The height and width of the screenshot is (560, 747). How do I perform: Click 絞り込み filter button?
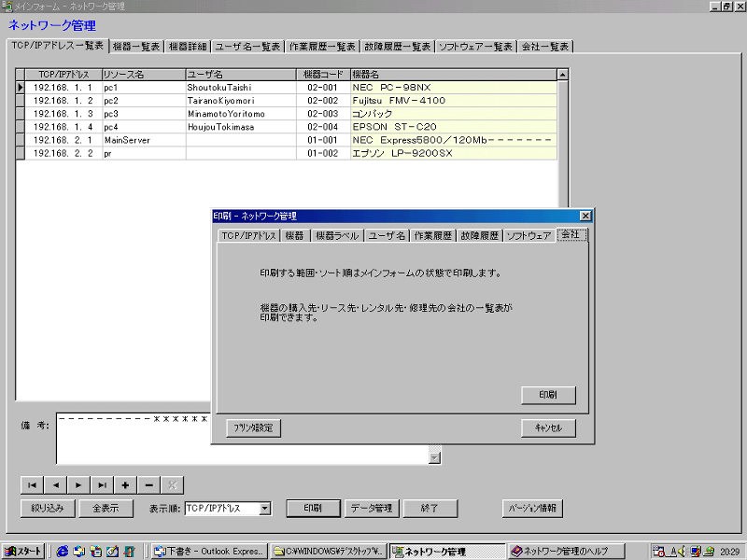point(48,508)
